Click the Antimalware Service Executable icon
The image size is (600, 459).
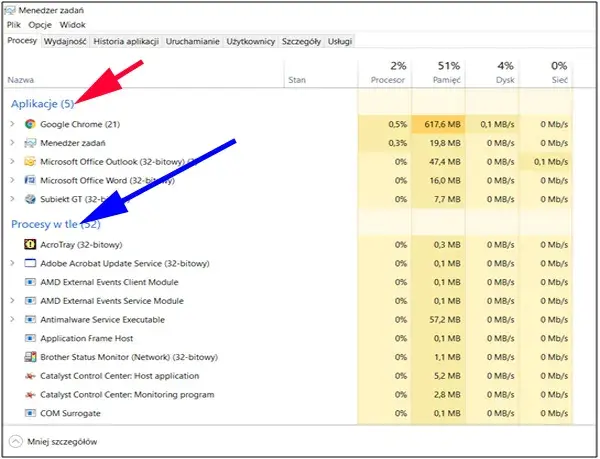click(x=30, y=319)
